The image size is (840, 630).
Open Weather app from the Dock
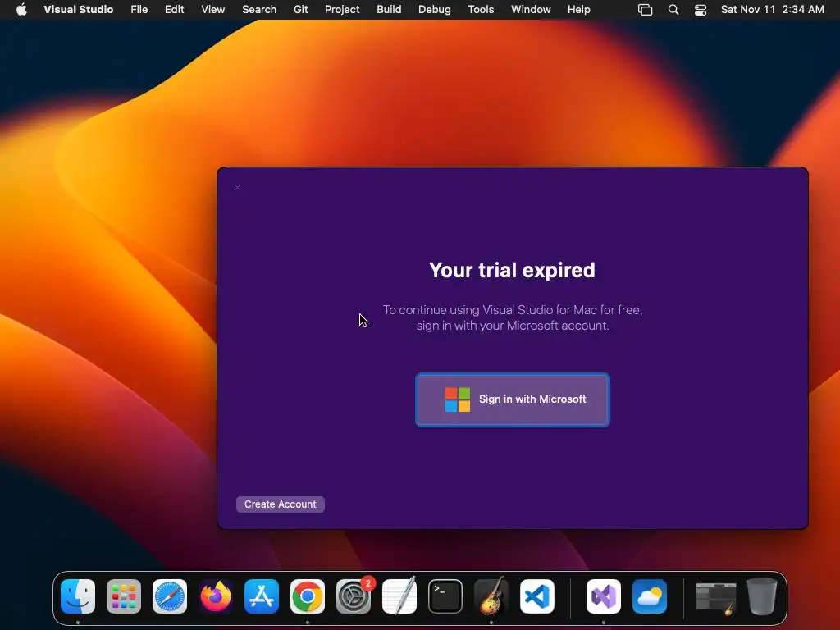[x=650, y=596]
